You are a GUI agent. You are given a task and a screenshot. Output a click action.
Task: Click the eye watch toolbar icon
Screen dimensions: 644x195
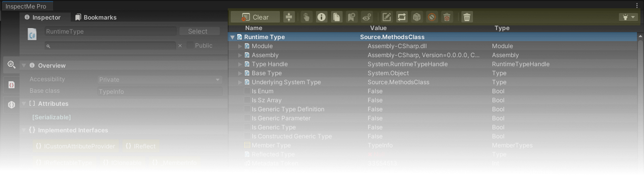[x=367, y=17]
